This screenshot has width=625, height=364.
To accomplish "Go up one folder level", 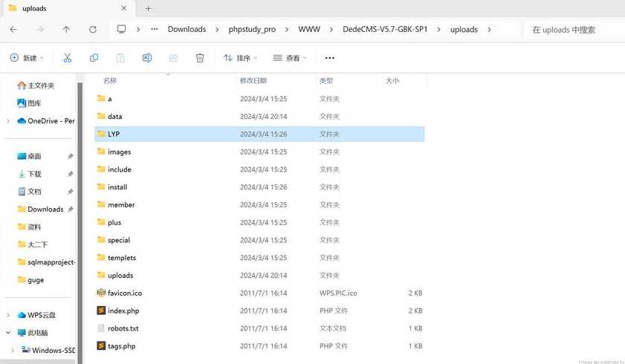I will tap(66, 30).
